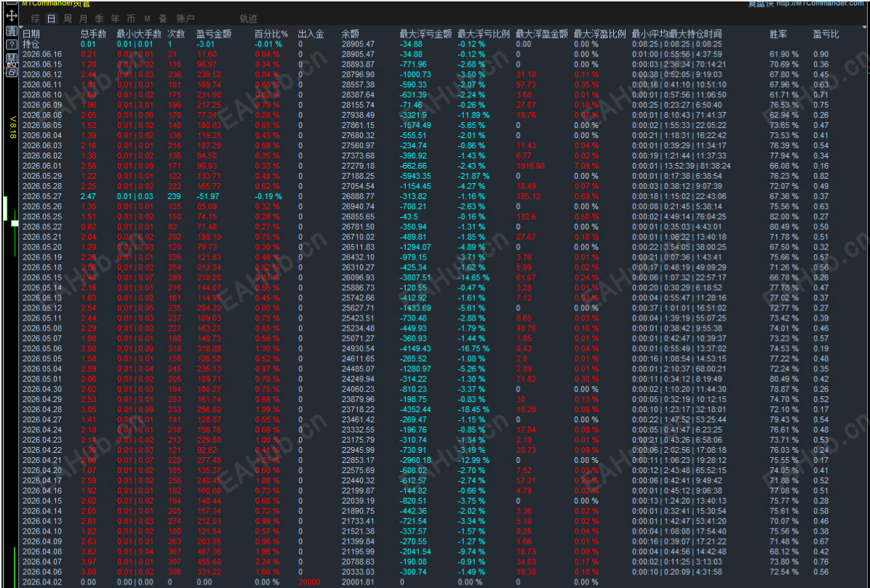
Task: Click the 最大浮盈金额 column header
Action: [x=541, y=34]
